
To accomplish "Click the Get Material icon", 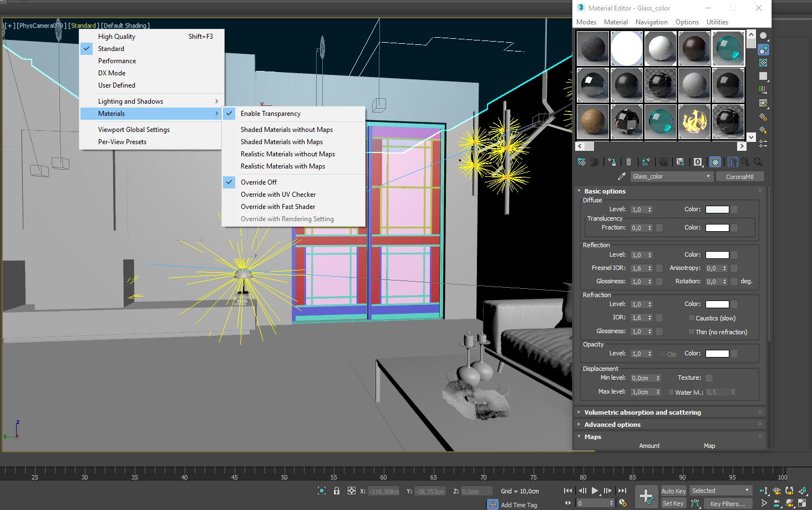I will point(581,162).
